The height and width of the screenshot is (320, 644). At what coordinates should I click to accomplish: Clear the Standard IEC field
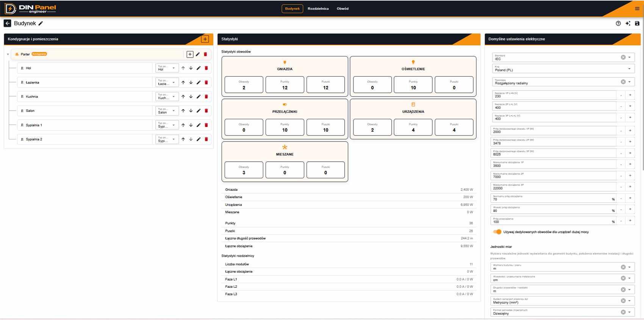pyautogui.click(x=623, y=57)
